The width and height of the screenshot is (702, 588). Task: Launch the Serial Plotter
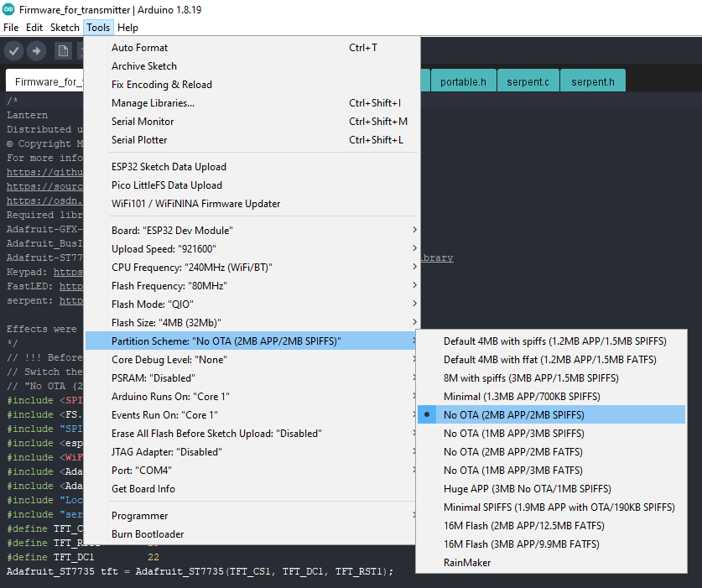(x=252, y=140)
